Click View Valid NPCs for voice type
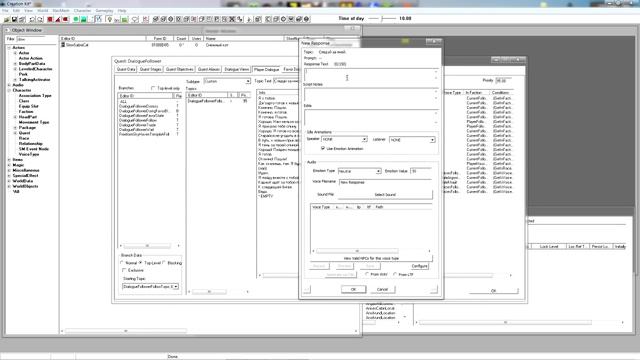 (371, 258)
